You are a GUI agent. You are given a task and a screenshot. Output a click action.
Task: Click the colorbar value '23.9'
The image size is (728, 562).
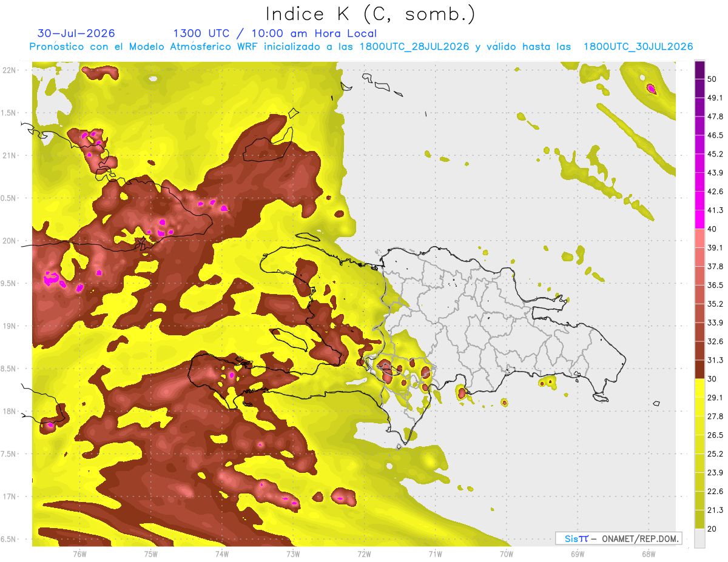pyautogui.click(x=715, y=473)
